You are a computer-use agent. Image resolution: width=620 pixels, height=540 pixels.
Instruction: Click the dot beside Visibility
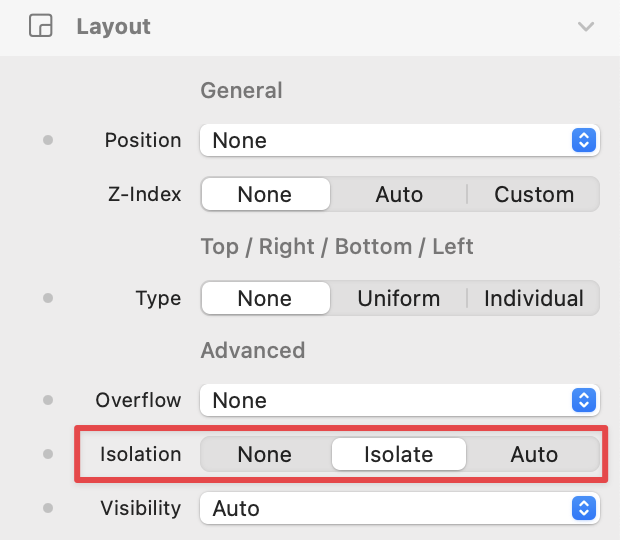[x=47, y=509]
